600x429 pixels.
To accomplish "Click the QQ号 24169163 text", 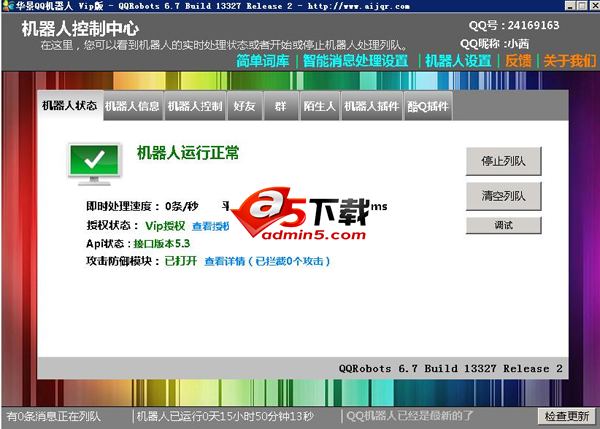I will click(514, 26).
